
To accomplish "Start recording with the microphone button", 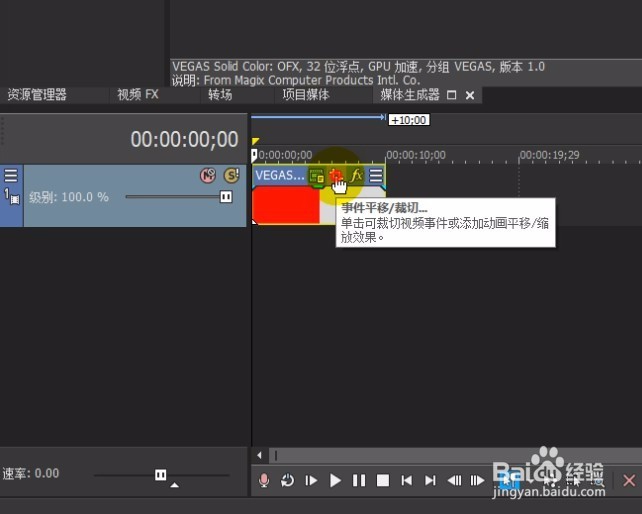I will (x=264, y=480).
